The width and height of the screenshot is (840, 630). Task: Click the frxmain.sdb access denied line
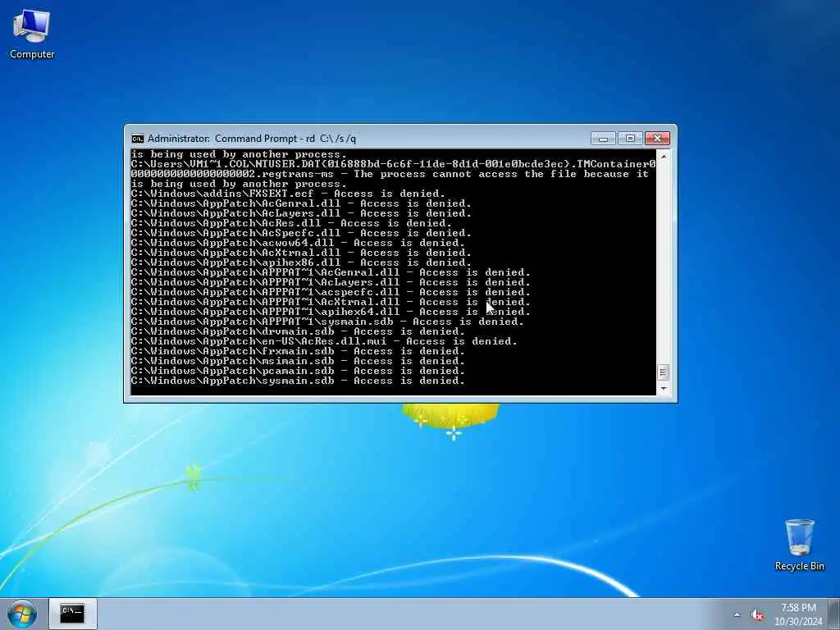298,351
